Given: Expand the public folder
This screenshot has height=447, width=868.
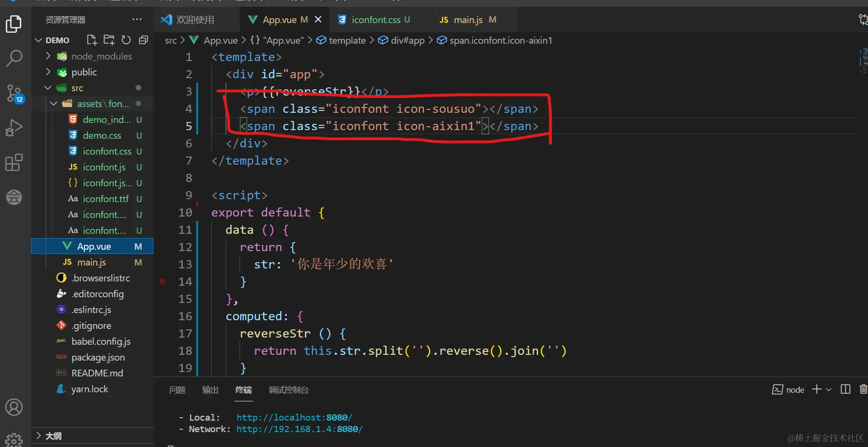Looking at the screenshot, I should (x=48, y=72).
